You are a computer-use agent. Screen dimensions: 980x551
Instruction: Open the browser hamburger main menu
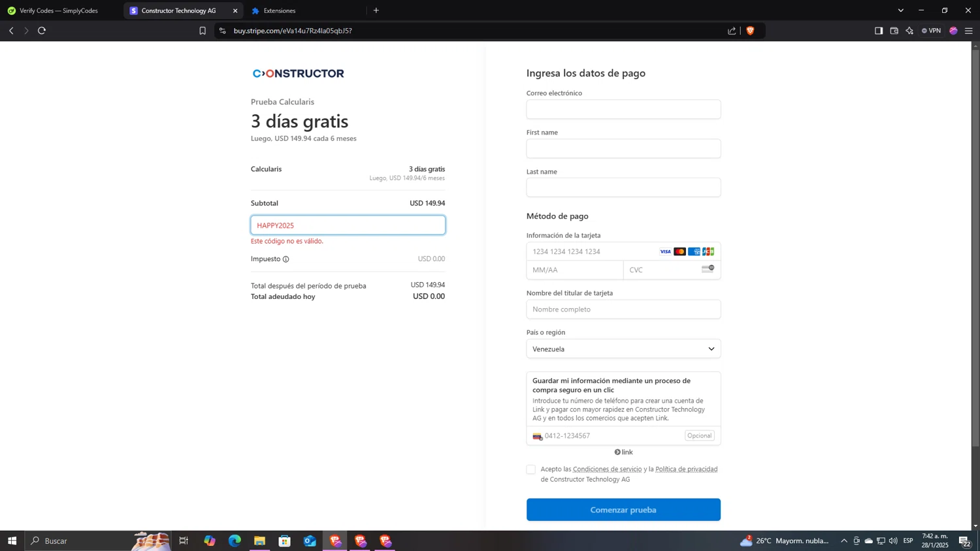click(x=969, y=31)
